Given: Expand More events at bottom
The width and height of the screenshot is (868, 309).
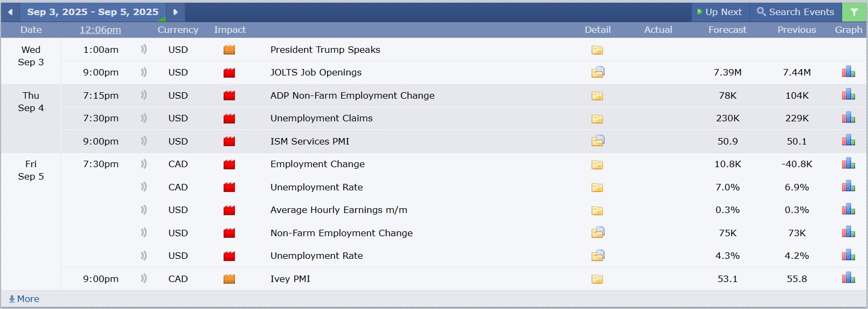Looking at the screenshot, I should pos(24,299).
